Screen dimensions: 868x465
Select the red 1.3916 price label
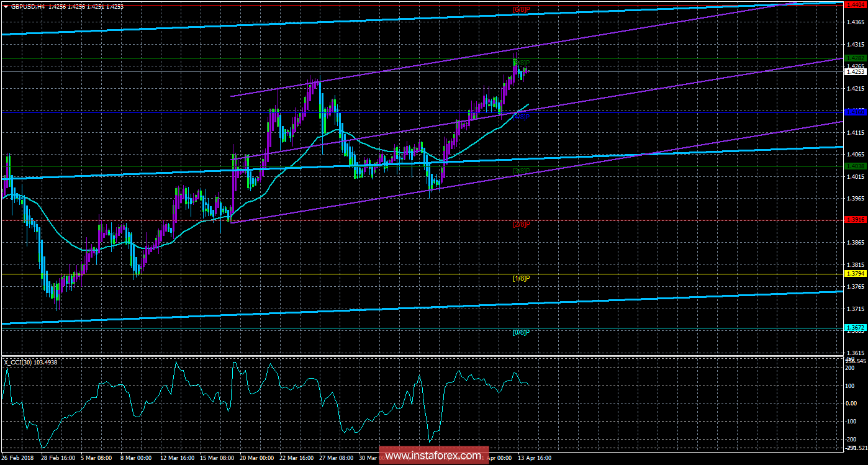point(855,220)
